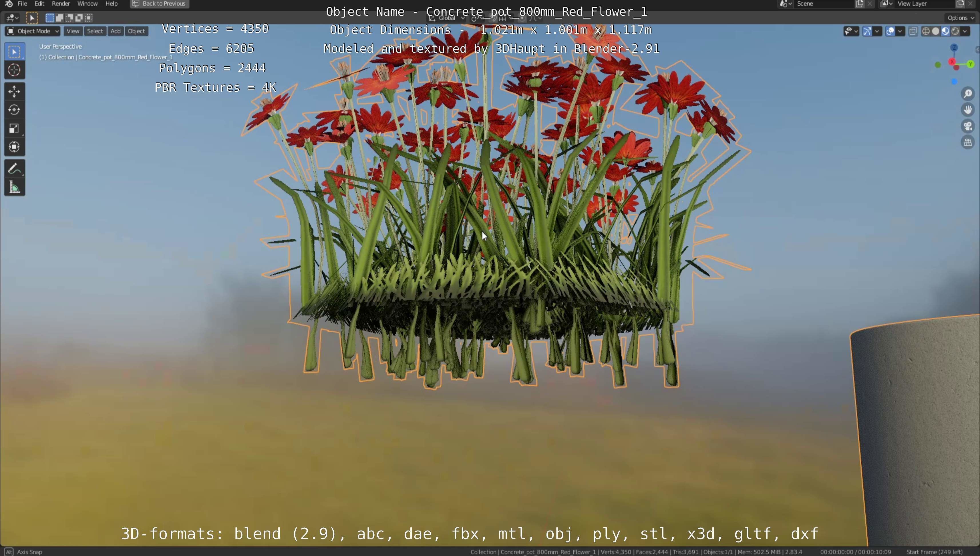This screenshot has width=980, height=556.
Task: Open object type visibility dropdown
Action: click(x=851, y=31)
